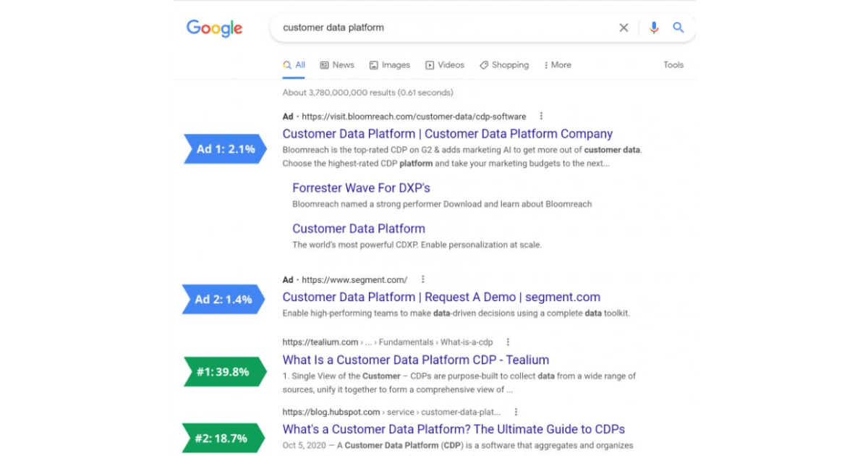Image resolution: width=868 pixels, height=456 pixels.
Task: Open Forrester Wave For DXP's sitelink
Action: (361, 187)
